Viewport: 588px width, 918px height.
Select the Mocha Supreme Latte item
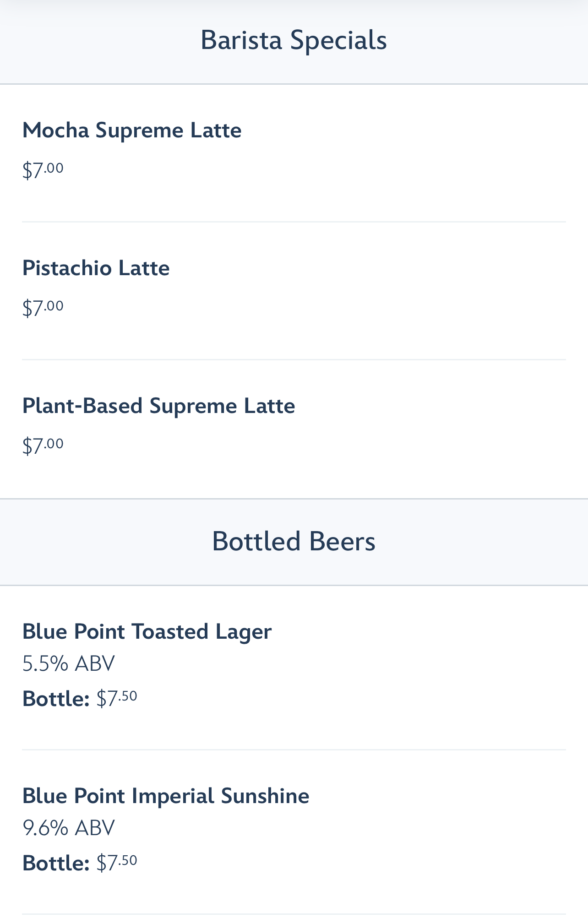(132, 130)
